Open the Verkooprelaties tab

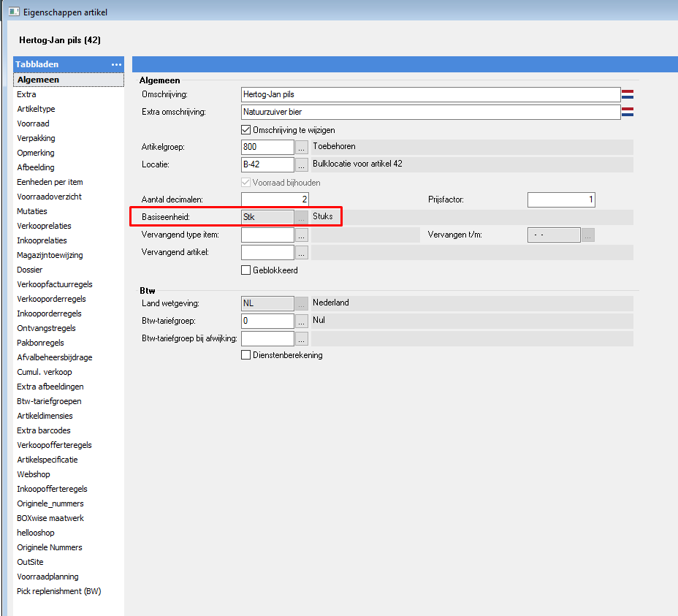coord(44,226)
